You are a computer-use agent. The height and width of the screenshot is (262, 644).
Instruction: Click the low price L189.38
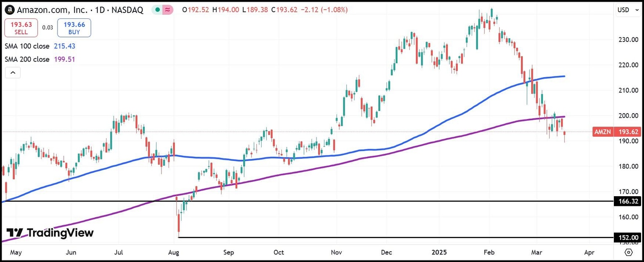[x=255, y=10]
